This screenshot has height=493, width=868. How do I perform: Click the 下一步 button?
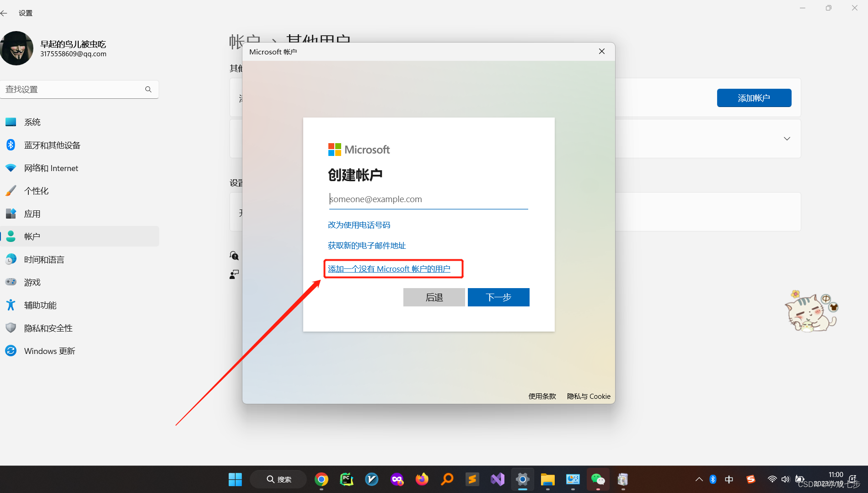point(498,297)
